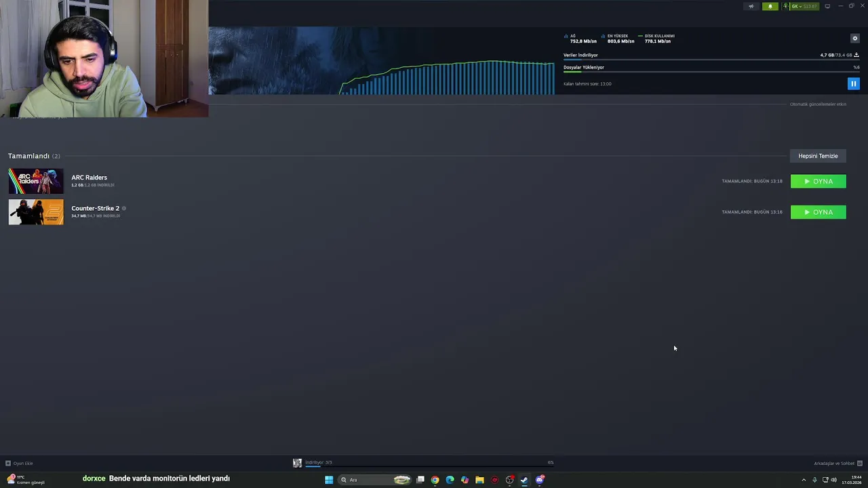The width and height of the screenshot is (868, 488).
Task: Open the weather widget on taskbar
Action: pyautogui.click(x=26, y=479)
